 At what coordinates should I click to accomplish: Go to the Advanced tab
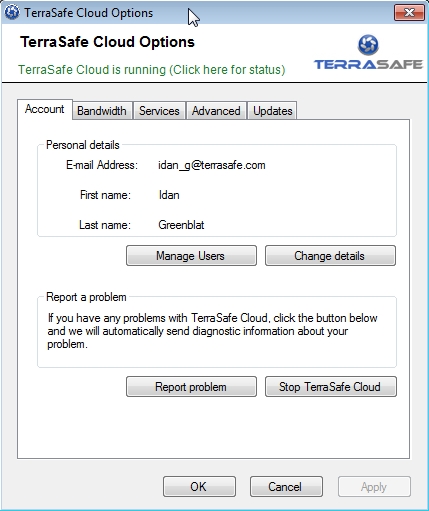coord(216,111)
